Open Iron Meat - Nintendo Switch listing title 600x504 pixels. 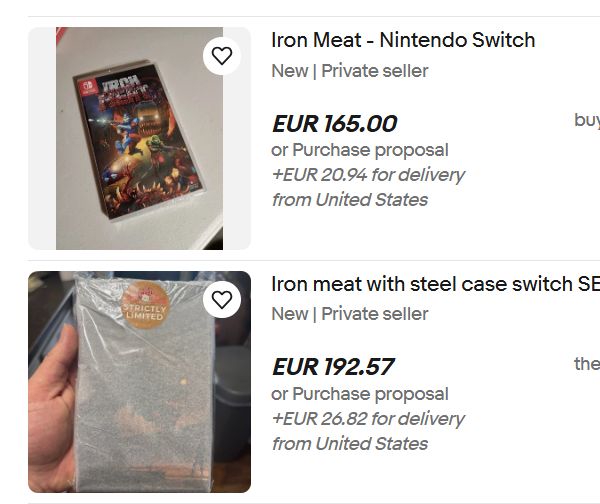point(403,40)
